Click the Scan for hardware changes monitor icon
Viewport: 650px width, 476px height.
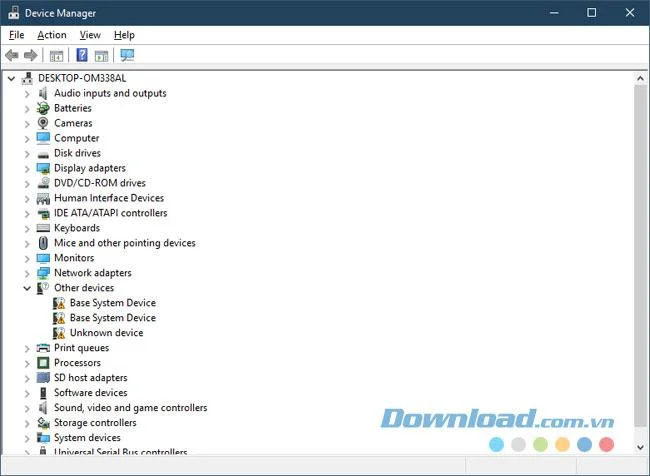tap(127, 55)
